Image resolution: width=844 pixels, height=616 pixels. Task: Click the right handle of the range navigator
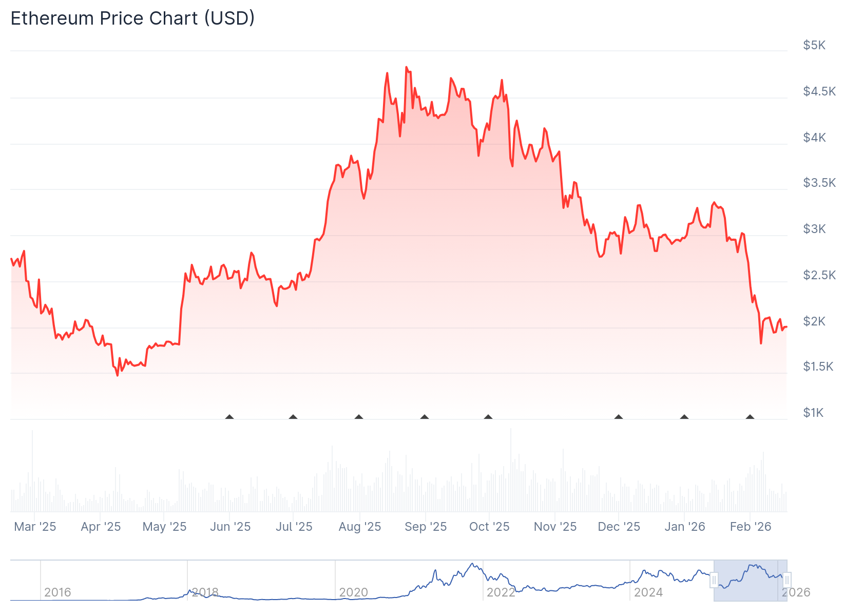point(787,581)
